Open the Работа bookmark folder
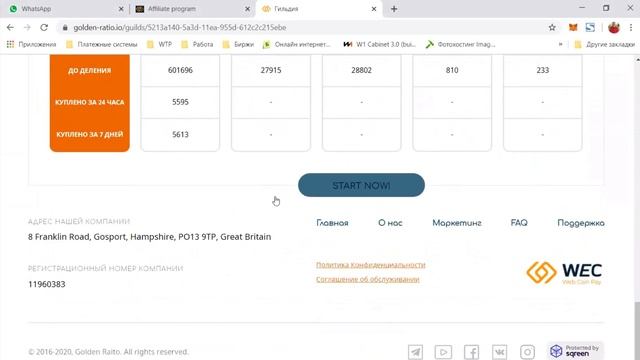The image size is (640, 360). (x=198, y=44)
